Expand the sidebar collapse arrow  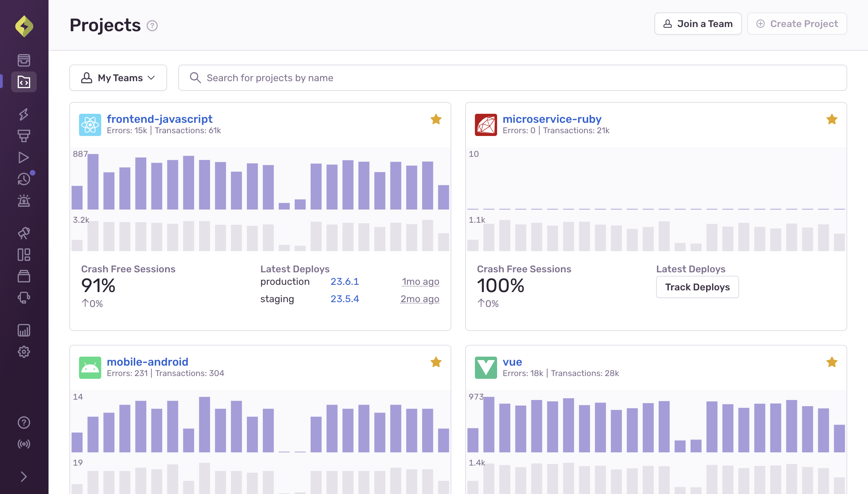tap(25, 476)
